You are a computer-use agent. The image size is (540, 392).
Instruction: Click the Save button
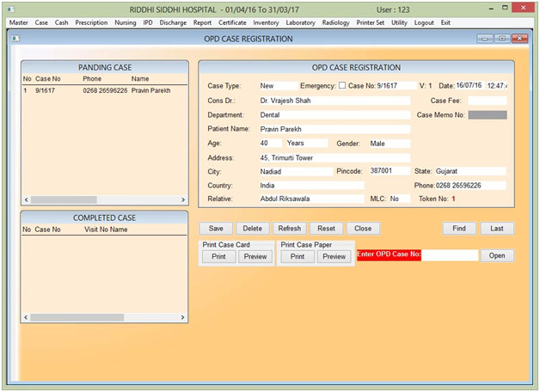tap(216, 229)
